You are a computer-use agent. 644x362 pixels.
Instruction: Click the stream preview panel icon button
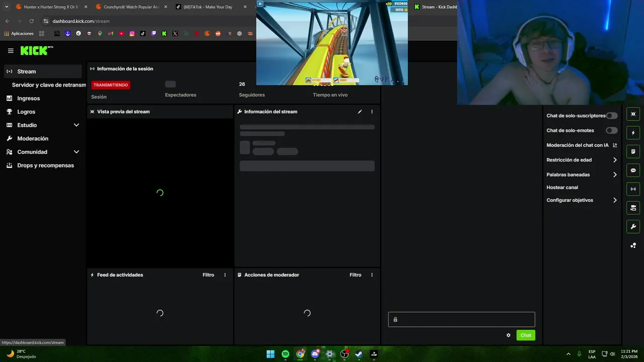click(633, 114)
